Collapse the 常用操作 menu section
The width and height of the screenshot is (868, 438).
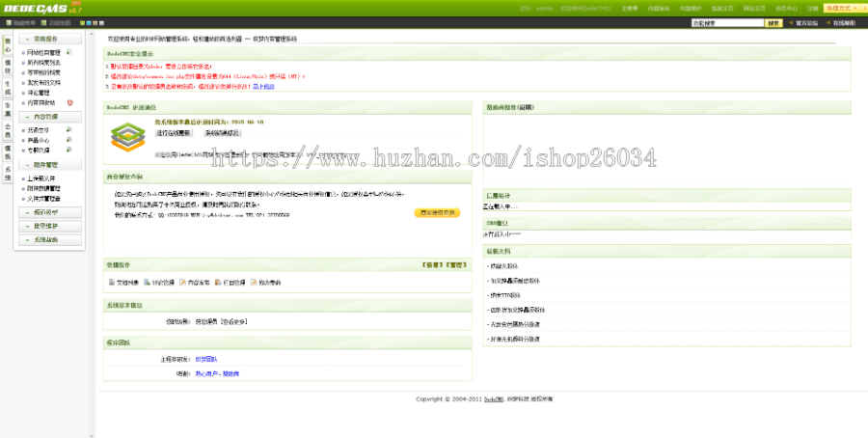click(x=50, y=40)
